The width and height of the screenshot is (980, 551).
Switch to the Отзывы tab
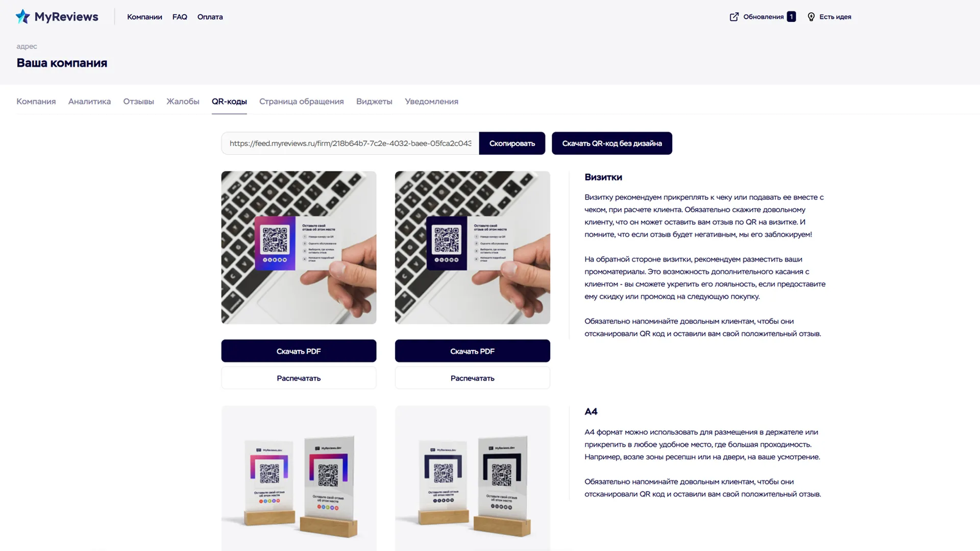tap(138, 102)
